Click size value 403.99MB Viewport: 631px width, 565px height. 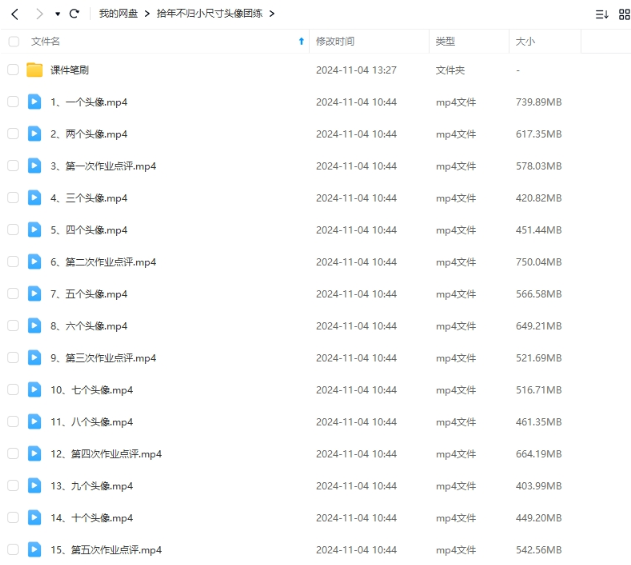pyautogui.click(x=539, y=486)
